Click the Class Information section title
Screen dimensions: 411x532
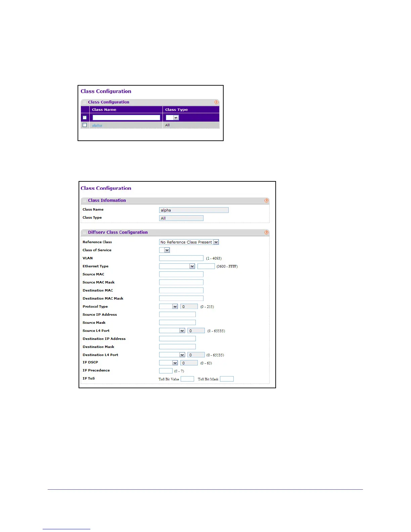[x=107, y=201]
